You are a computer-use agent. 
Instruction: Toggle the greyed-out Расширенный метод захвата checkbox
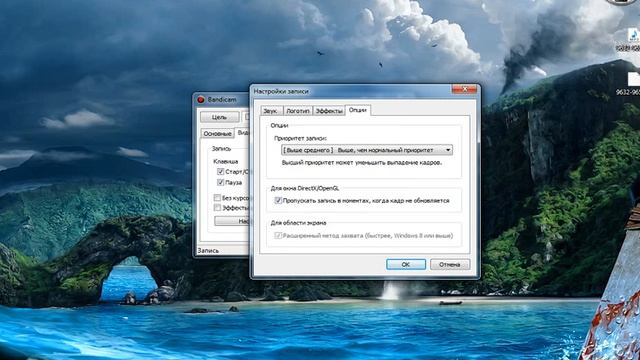pos(278,236)
